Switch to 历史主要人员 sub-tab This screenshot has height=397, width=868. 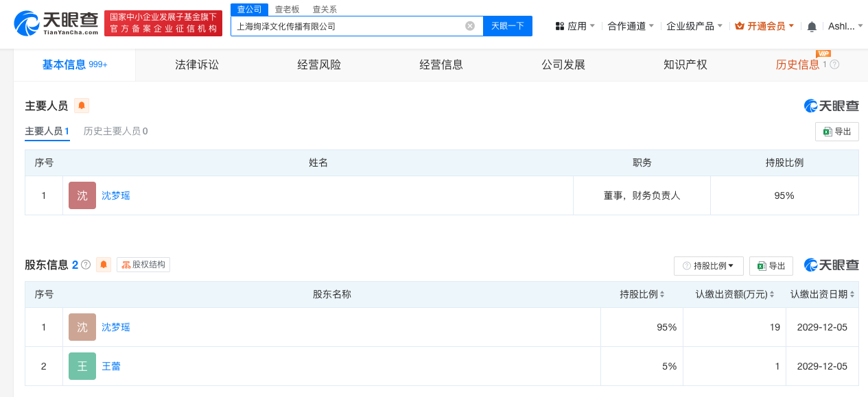click(115, 131)
